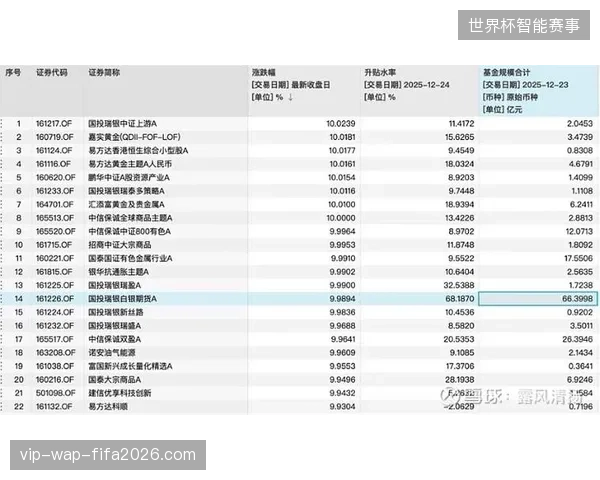This screenshot has width=600, height=480.
Task: Click the 涨跌幅 column header title
Action: click(x=264, y=72)
